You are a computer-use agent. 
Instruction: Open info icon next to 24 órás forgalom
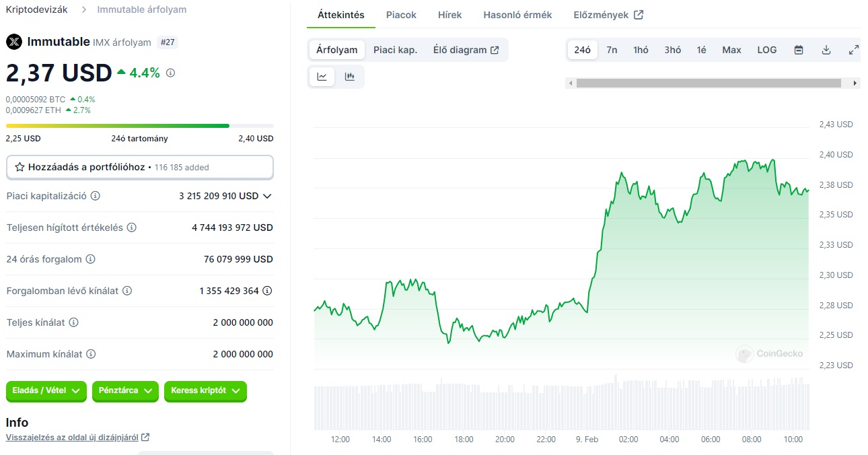coord(90,259)
